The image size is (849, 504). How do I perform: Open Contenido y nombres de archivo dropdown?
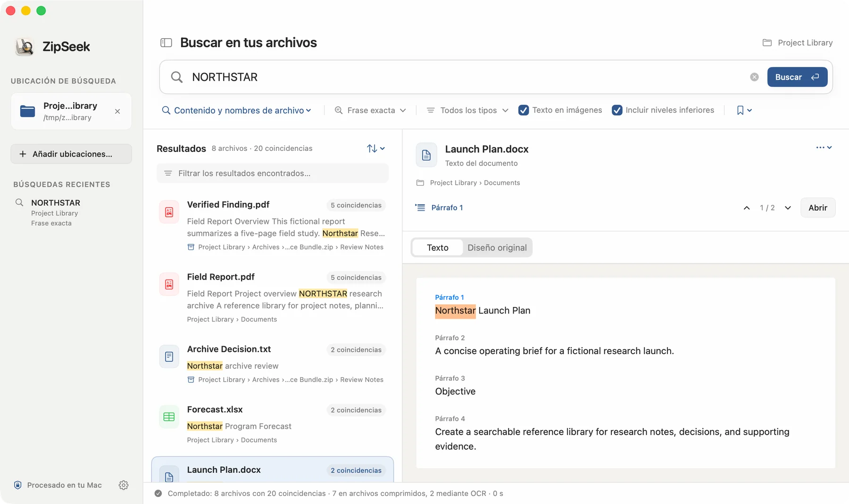pos(236,110)
